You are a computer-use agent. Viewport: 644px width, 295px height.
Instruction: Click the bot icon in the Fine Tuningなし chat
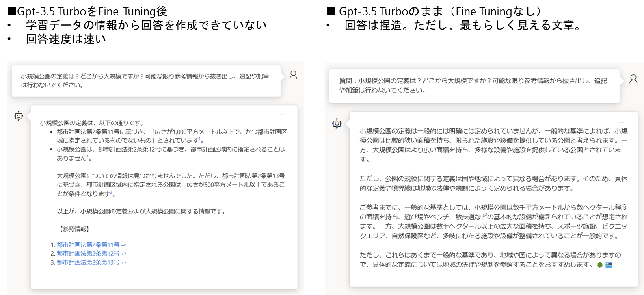pyautogui.click(x=337, y=124)
